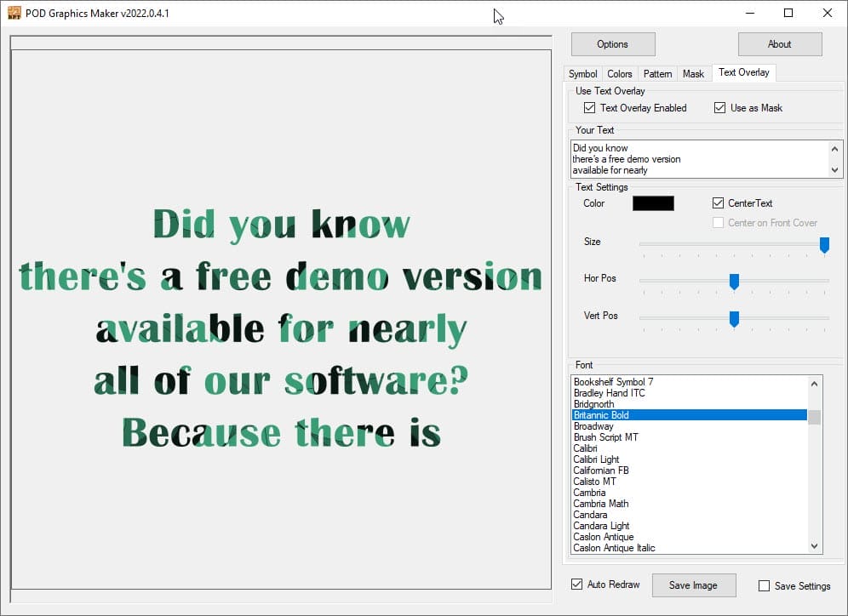Turn off Auto Redraw
Image resolution: width=848 pixels, height=616 pixels.
coord(577,585)
